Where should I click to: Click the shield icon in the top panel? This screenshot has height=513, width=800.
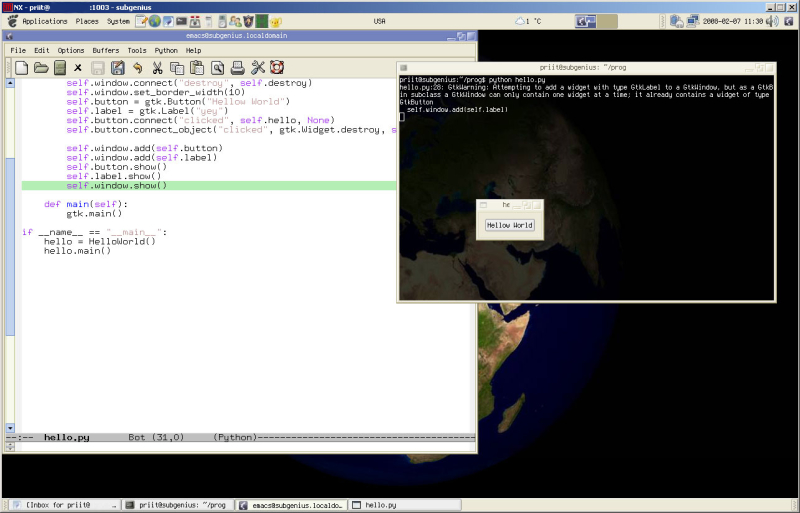tap(248, 21)
